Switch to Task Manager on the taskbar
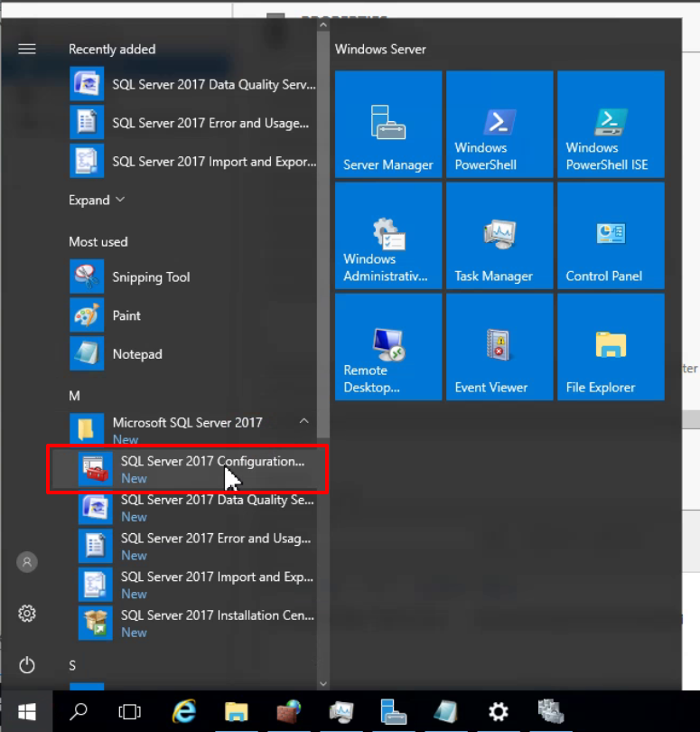This screenshot has height=732, width=700. click(x=341, y=711)
